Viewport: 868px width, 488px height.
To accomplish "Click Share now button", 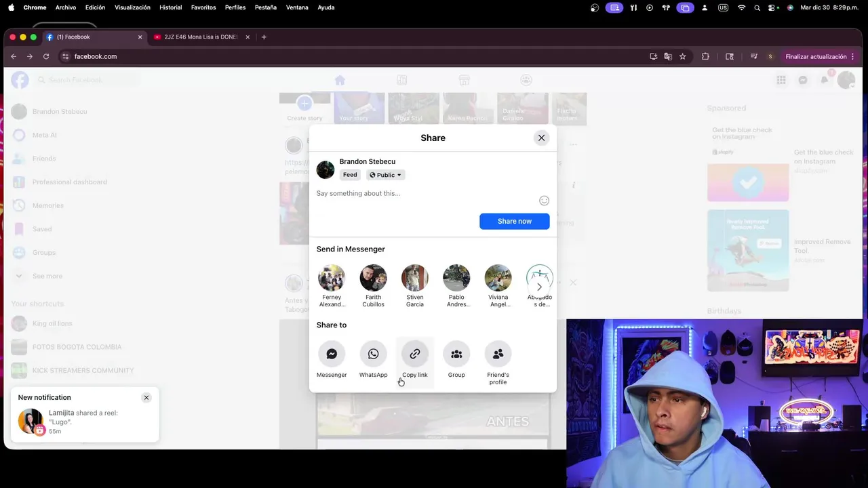I will point(515,221).
